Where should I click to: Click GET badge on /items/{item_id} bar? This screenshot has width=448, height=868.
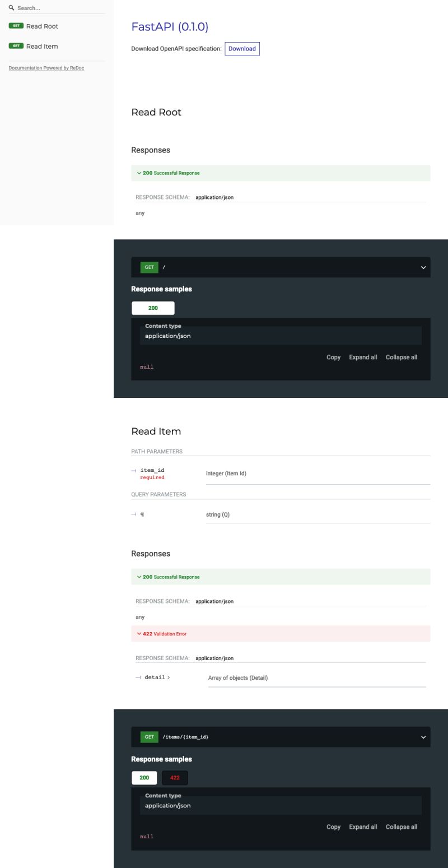pos(150,737)
